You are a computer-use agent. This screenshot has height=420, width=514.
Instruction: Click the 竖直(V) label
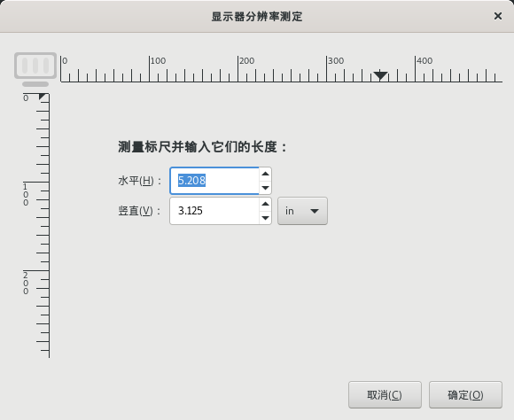[140, 211]
